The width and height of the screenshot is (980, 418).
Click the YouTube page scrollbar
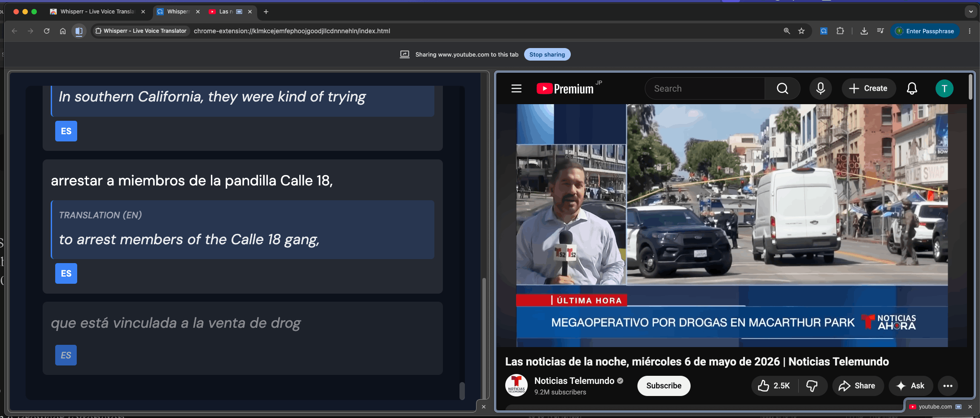(970, 87)
